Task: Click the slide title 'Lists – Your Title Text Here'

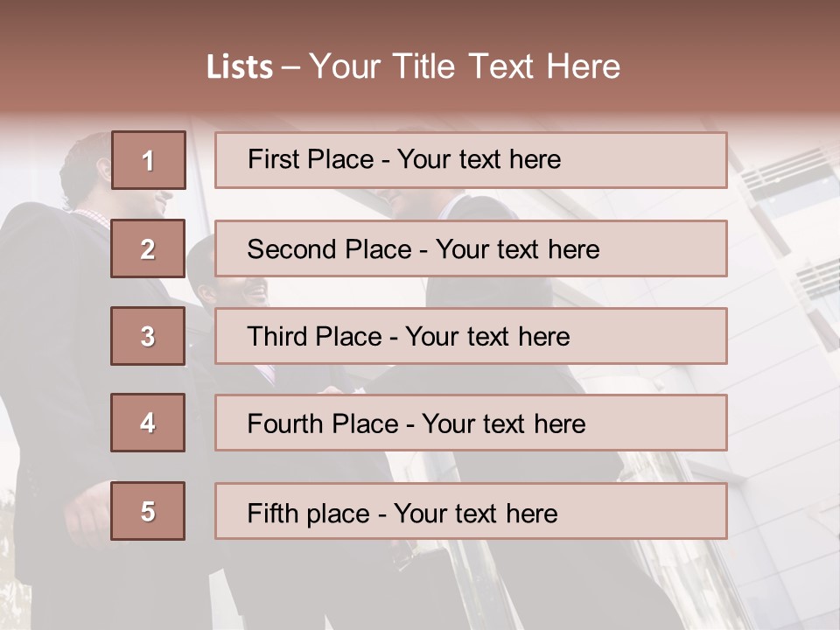Action: tap(414, 66)
